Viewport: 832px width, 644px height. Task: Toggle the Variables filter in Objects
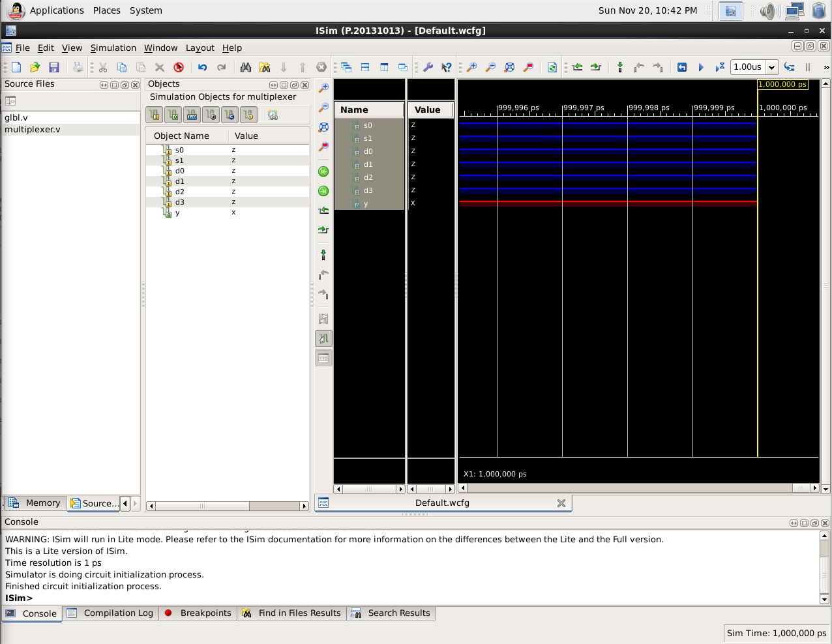coord(248,115)
